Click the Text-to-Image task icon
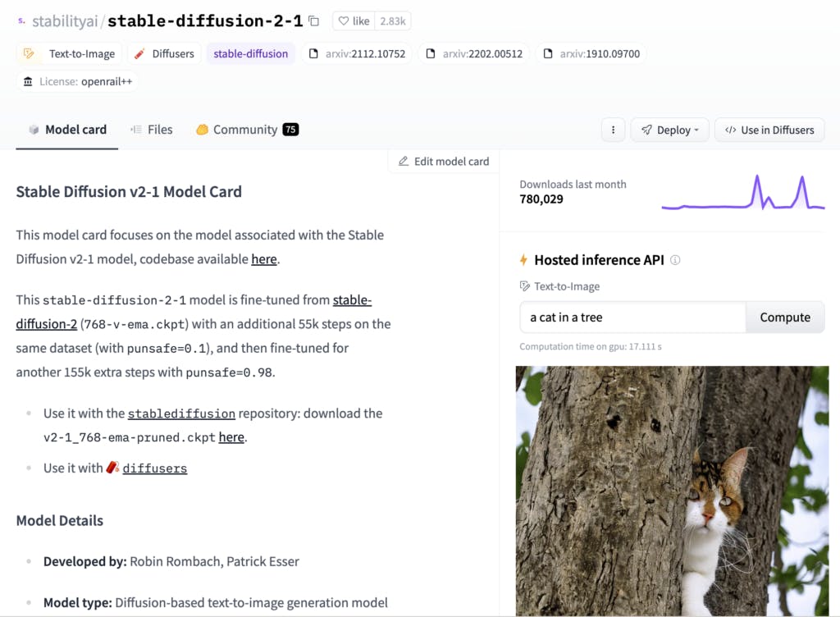The width and height of the screenshot is (840, 617). pos(30,53)
